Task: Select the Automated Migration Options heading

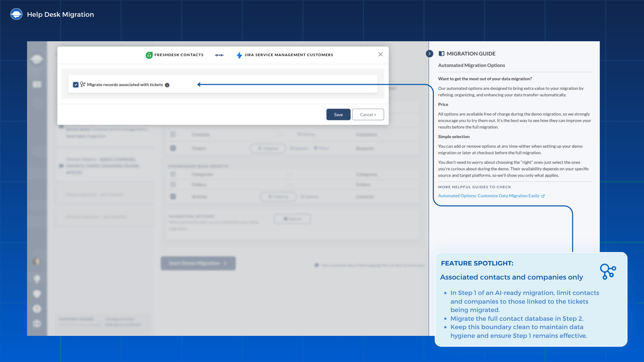Action: point(471,65)
